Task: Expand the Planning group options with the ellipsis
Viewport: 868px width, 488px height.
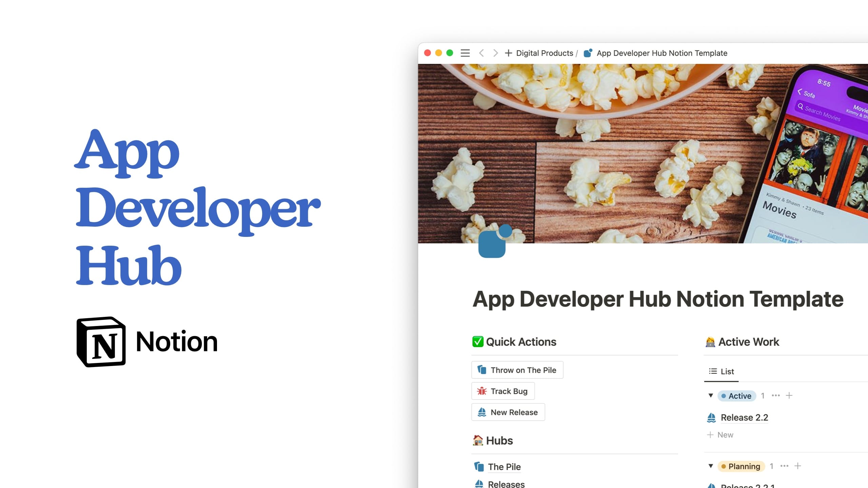Action: [x=785, y=466]
